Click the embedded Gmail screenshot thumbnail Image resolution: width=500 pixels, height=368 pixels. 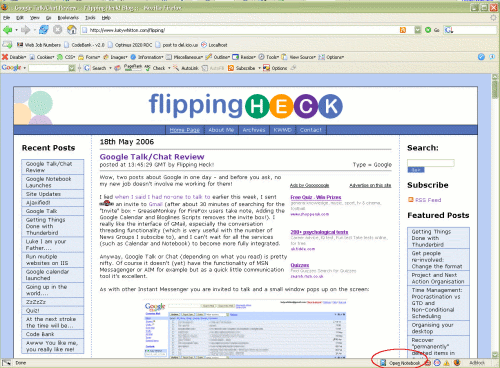(245, 329)
